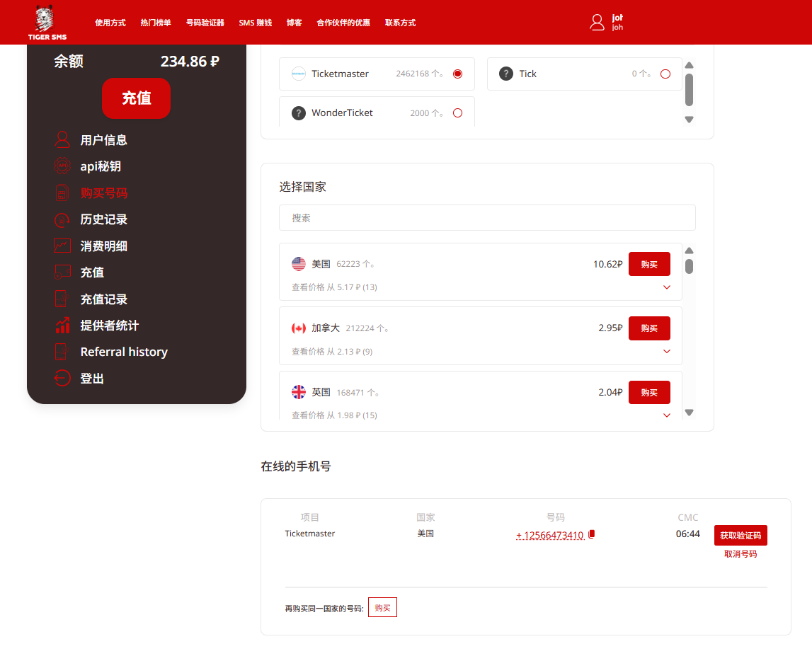Open 购买号码 in the sidebar
The height and width of the screenshot is (656, 812).
[103, 193]
